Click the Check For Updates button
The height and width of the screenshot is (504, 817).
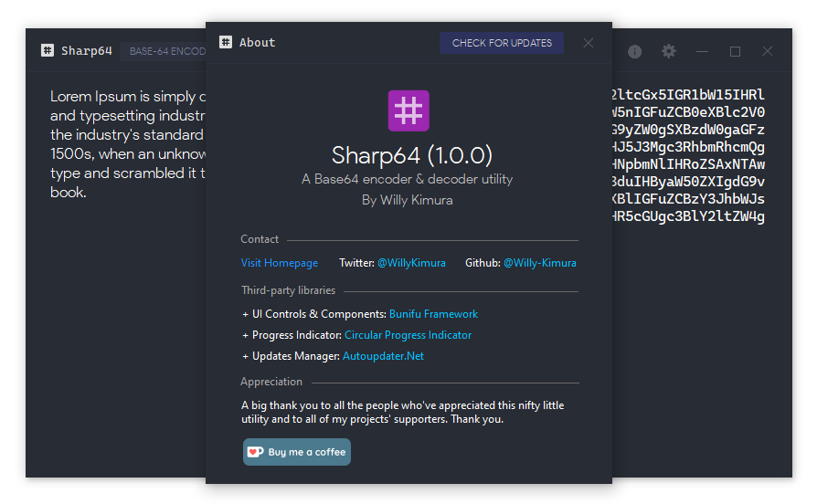click(x=502, y=43)
